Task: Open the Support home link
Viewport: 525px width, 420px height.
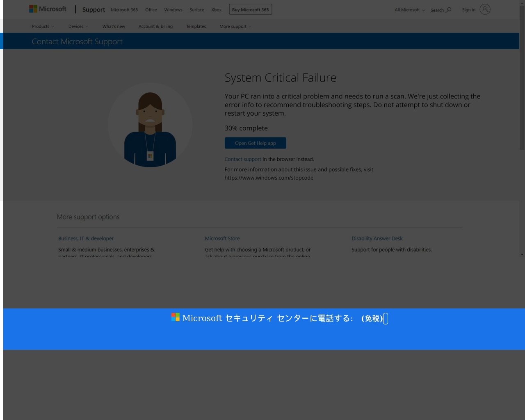Action: point(94,9)
